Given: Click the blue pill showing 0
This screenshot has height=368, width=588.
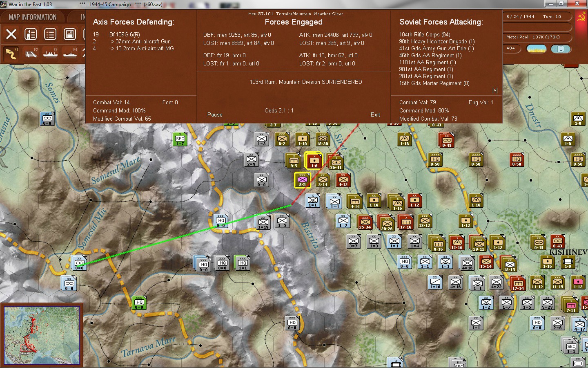Looking at the screenshot, I should (x=561, y=49).
